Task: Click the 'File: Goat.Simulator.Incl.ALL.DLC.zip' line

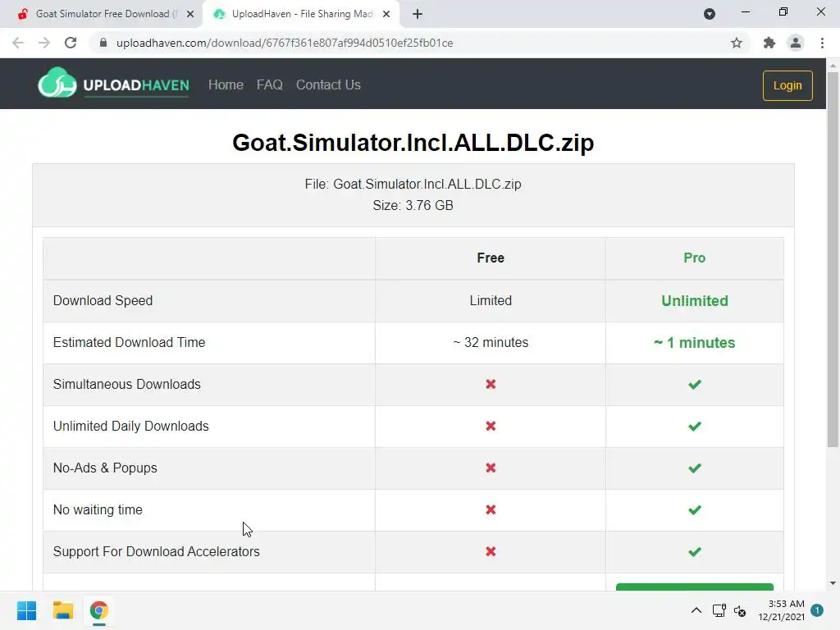Action: [x=413, y=184]
